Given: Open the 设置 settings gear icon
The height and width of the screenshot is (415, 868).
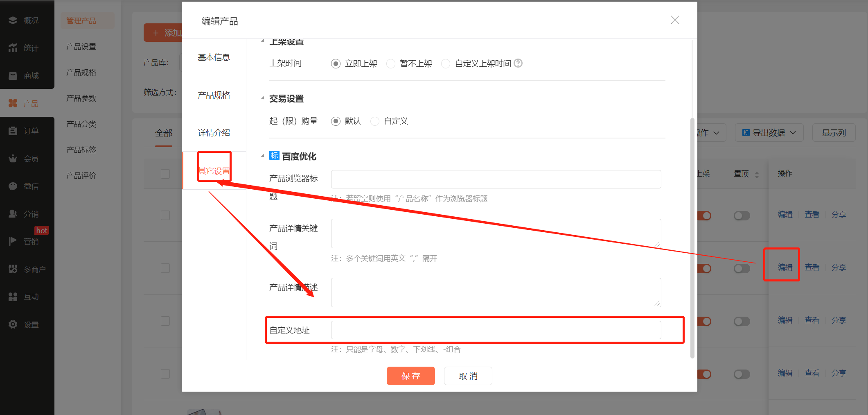Looking at the screenshot, I should click(x=13, y=324).
